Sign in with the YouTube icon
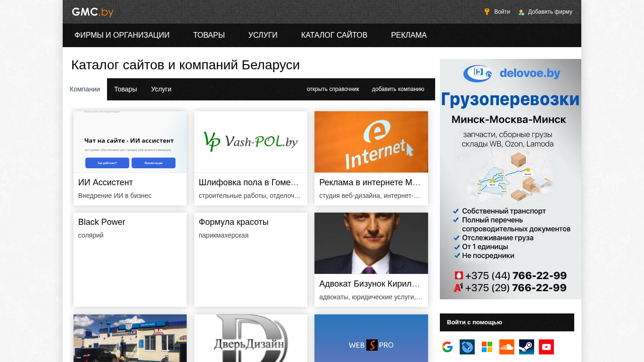644x362 pixels. point(546,347)
